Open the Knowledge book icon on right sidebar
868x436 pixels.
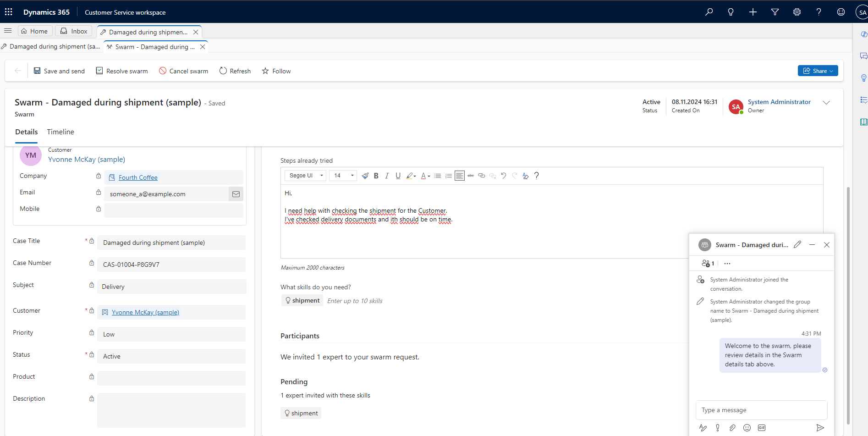pos(863,122)
